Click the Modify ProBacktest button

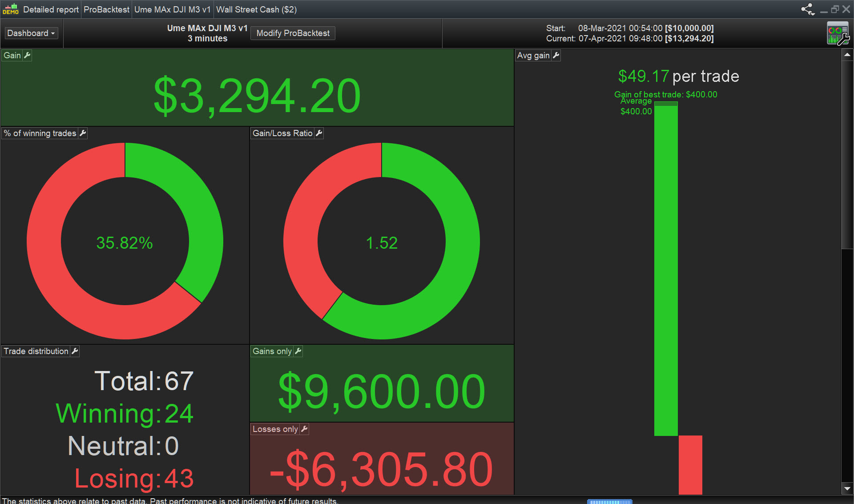pos(293,33)
